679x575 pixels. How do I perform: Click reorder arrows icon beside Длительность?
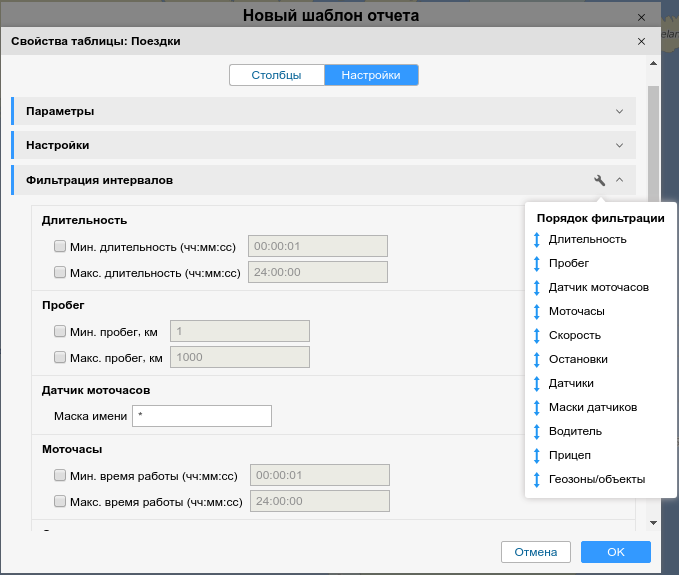click(x=536, y=240)
